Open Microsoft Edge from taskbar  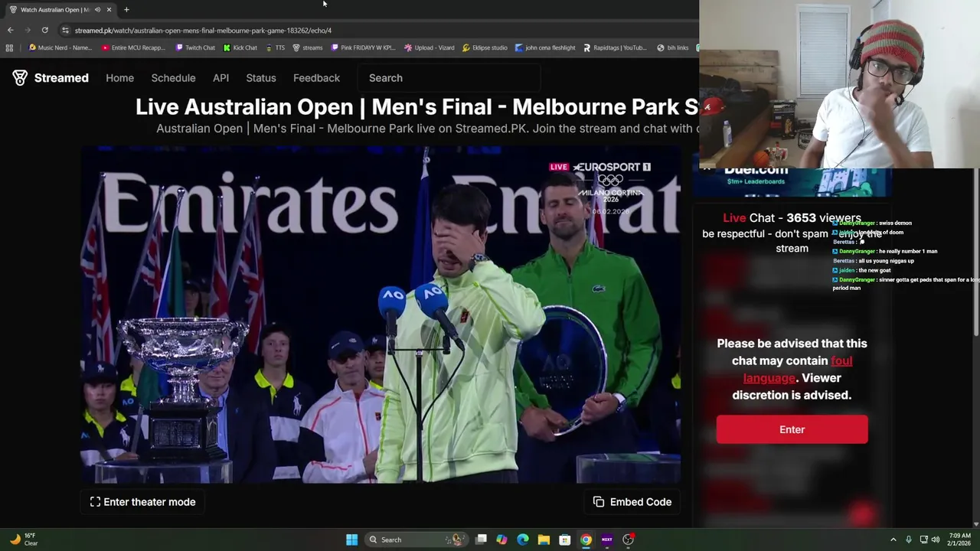pyautogui.click(x=523, y=540)
